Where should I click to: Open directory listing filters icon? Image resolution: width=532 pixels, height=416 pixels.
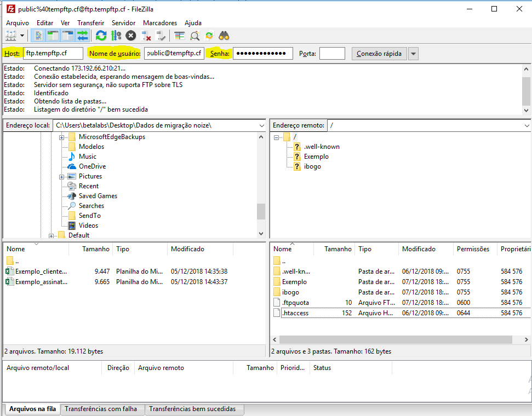coord(180,36)
